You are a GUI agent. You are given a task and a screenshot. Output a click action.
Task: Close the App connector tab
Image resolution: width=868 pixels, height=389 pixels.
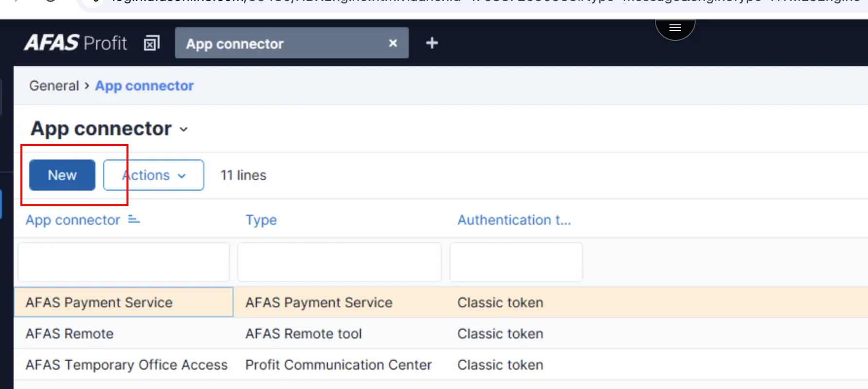(x=393, y=43)
